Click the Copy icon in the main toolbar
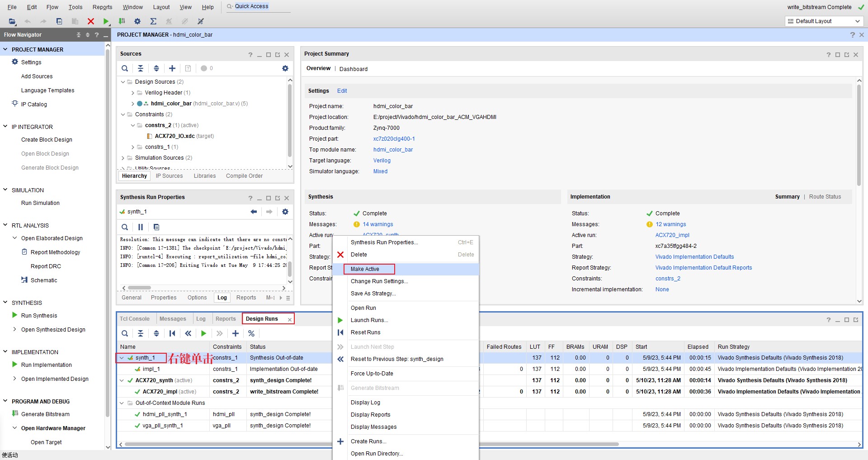868x460 pixels. pos(59,21)
